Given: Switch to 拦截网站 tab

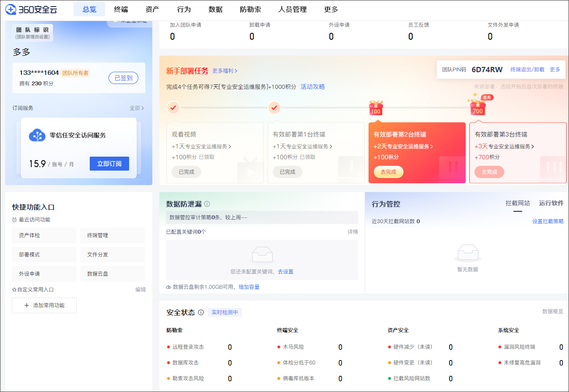Looking at the screenshot, I should (x=518, y=203).
